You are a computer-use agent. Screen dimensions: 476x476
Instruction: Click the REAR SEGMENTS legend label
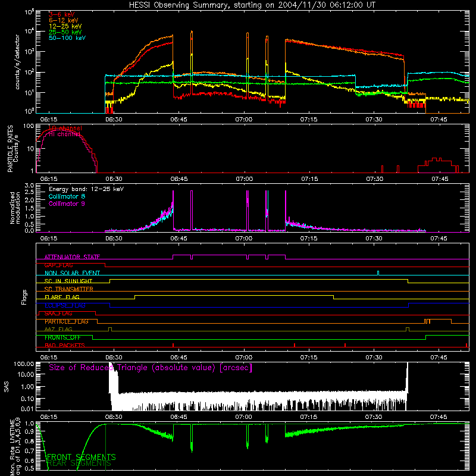pyautogui.click(x=79, y=464)
